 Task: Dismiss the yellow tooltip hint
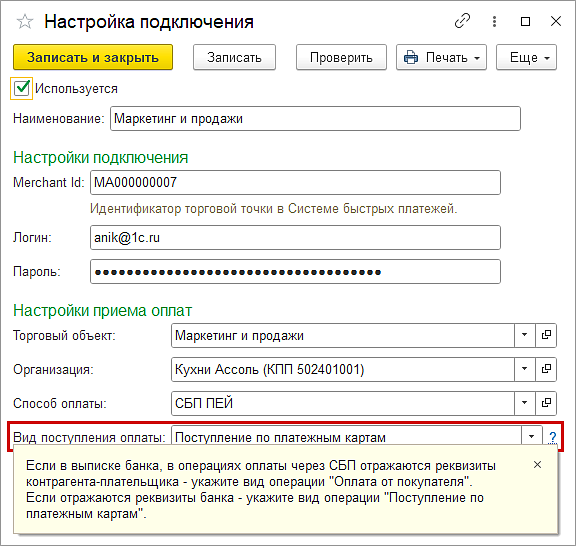coord(537,465)
